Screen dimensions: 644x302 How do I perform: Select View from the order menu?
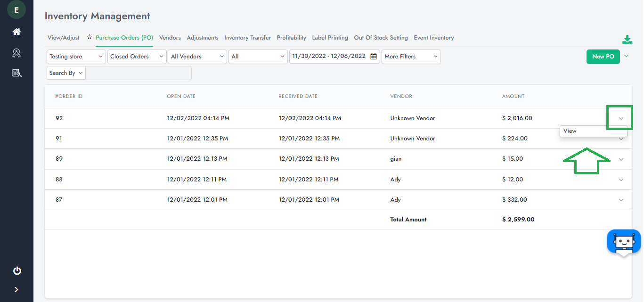(x=570, y=131)
